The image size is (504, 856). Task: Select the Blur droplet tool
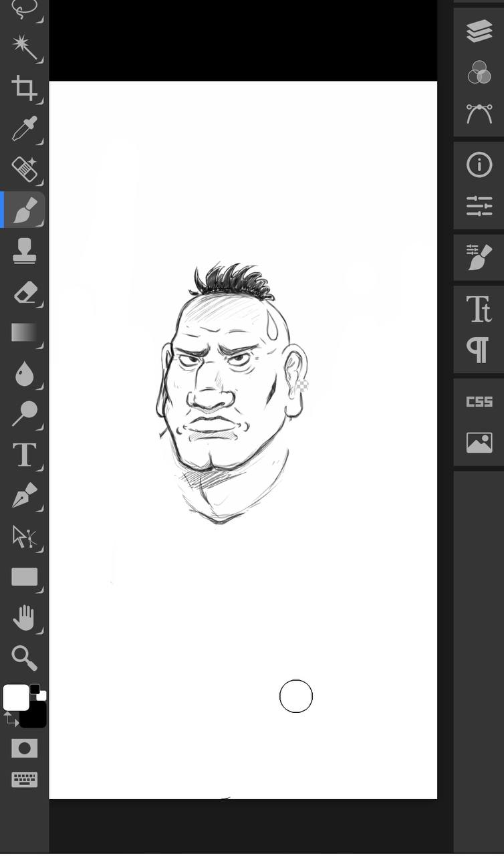point(24,374)
